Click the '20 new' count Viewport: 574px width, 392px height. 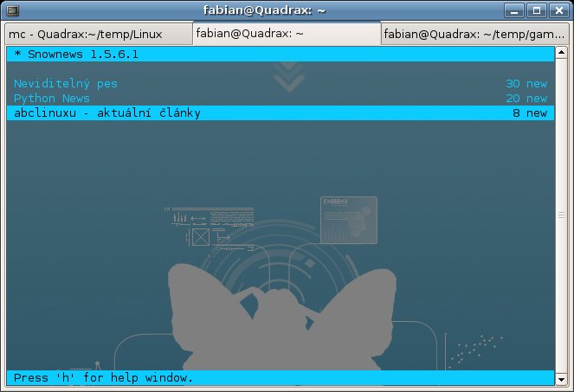(526, 98)
